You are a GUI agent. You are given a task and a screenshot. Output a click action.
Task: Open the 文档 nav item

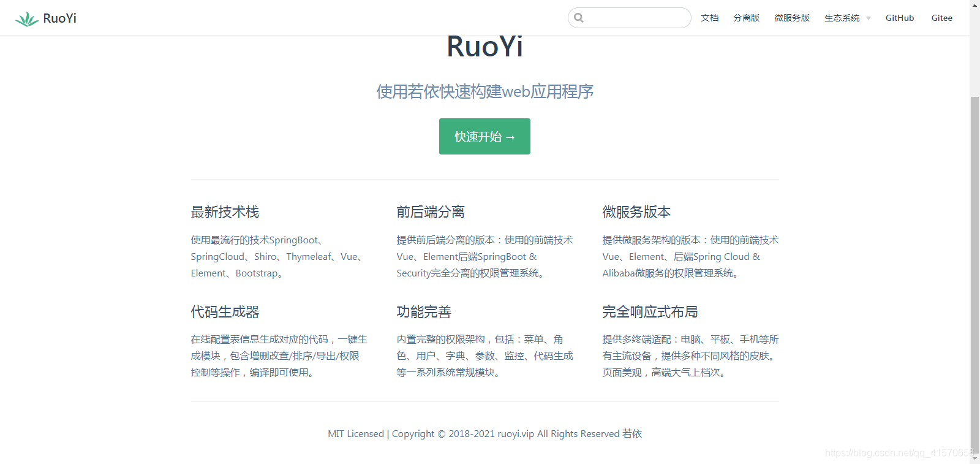(710, 18)
